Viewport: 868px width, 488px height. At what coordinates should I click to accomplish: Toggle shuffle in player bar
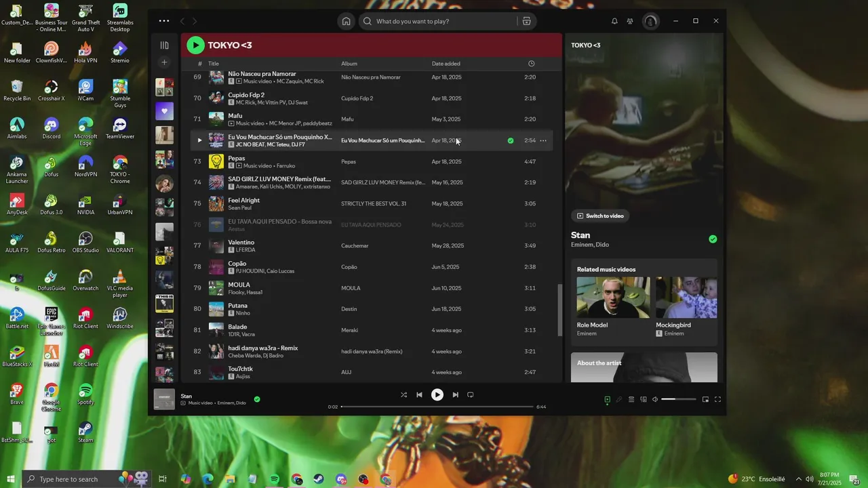coord(403,394)
